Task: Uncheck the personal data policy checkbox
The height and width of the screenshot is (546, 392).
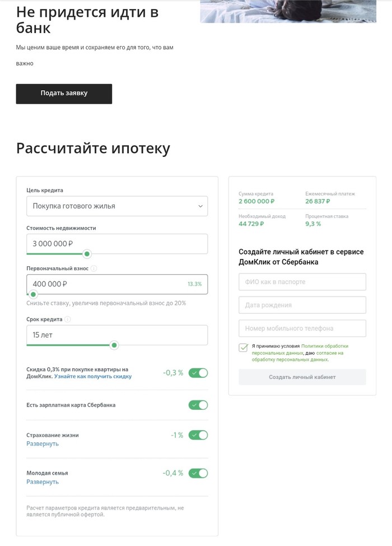Action: 244,348
